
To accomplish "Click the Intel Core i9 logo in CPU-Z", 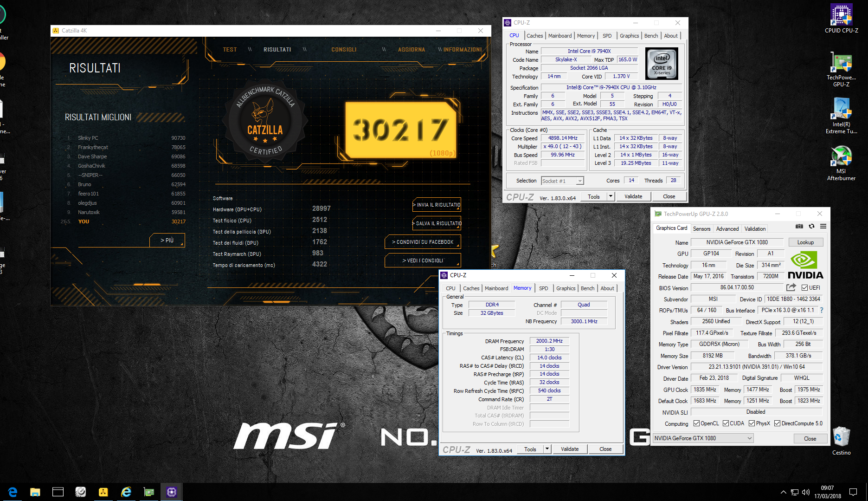I will (662, 64).
